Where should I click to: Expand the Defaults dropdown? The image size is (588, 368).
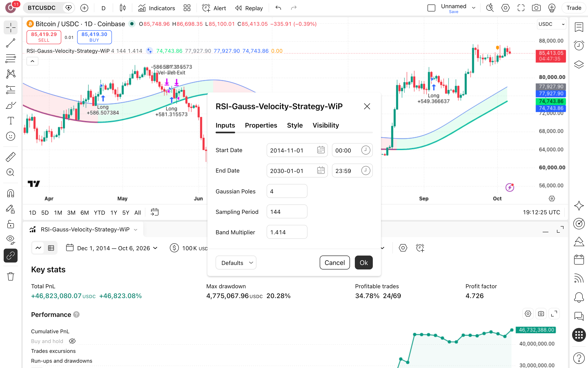pos(236,263)
